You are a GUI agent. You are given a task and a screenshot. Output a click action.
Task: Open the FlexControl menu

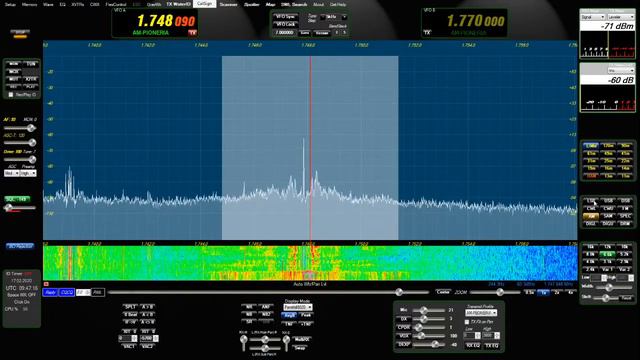click(116, 4)
